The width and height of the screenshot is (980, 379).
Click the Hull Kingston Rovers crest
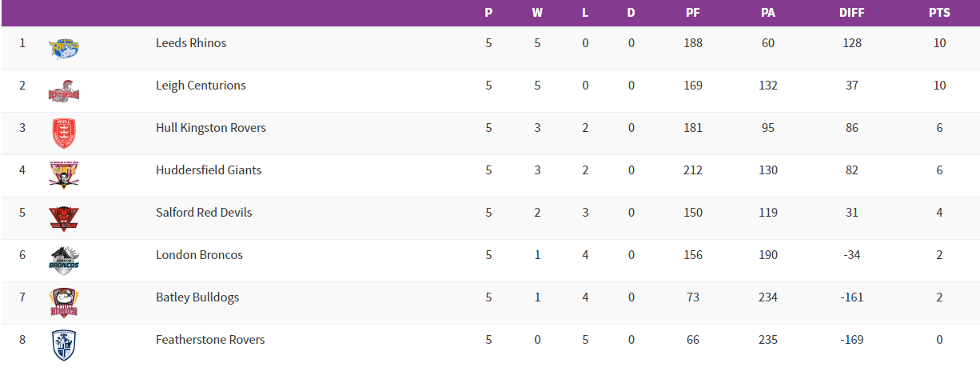63,134
